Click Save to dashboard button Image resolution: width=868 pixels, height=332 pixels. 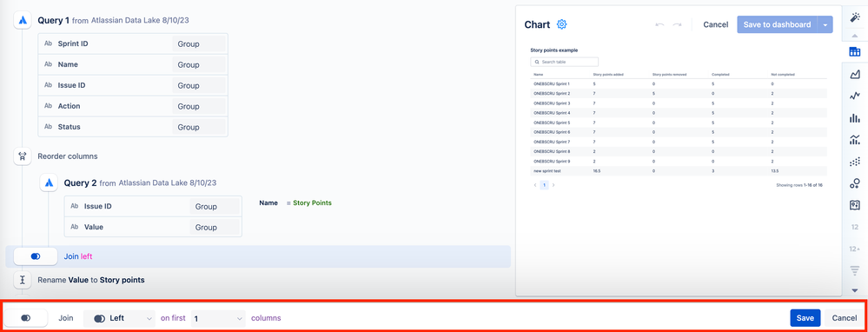(778, 24)
